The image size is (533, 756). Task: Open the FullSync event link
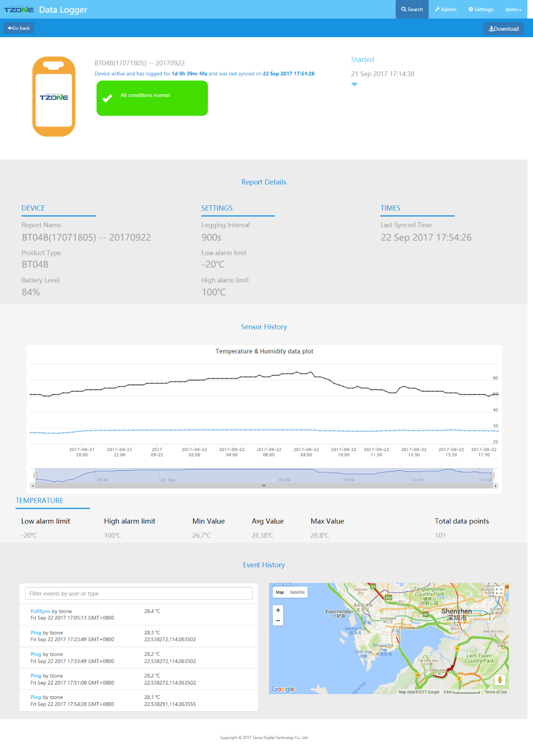pos(41,611)
